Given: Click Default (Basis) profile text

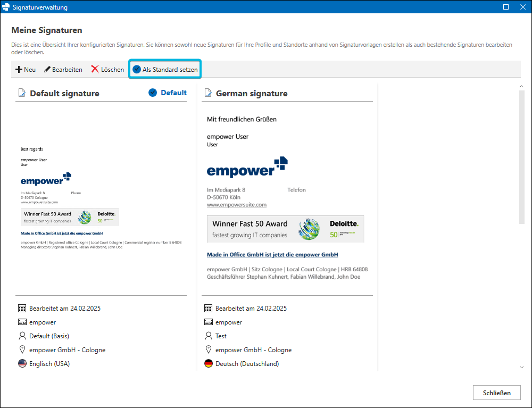Looking at the screenshot, I should pyautogui.click(x=49, y=336).
